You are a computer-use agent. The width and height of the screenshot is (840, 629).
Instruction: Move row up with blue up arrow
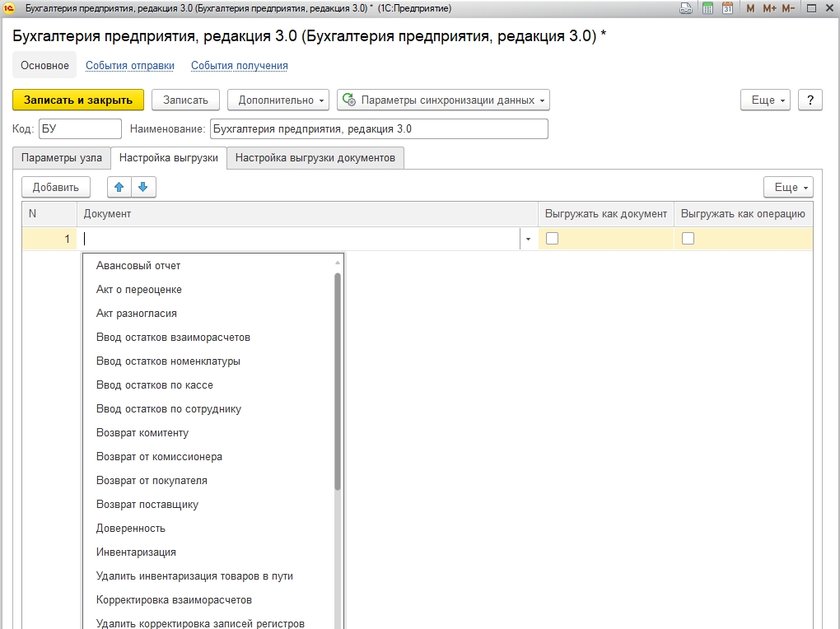119,187
